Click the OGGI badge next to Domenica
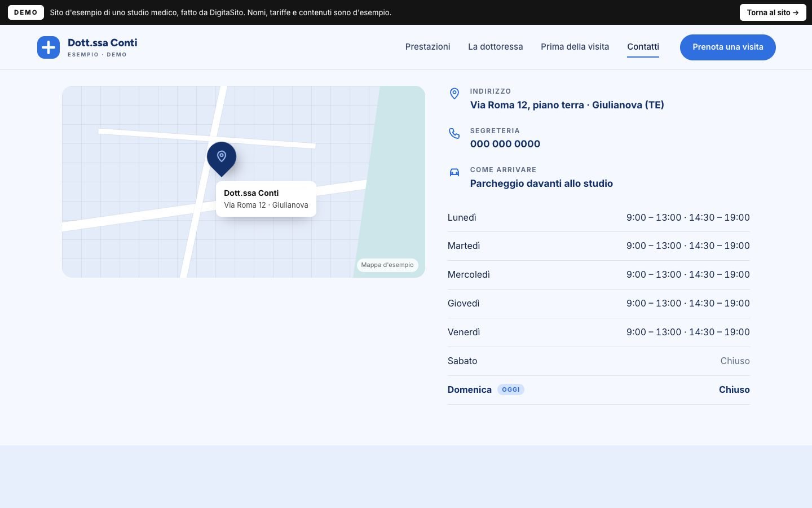 click(511, 389)
